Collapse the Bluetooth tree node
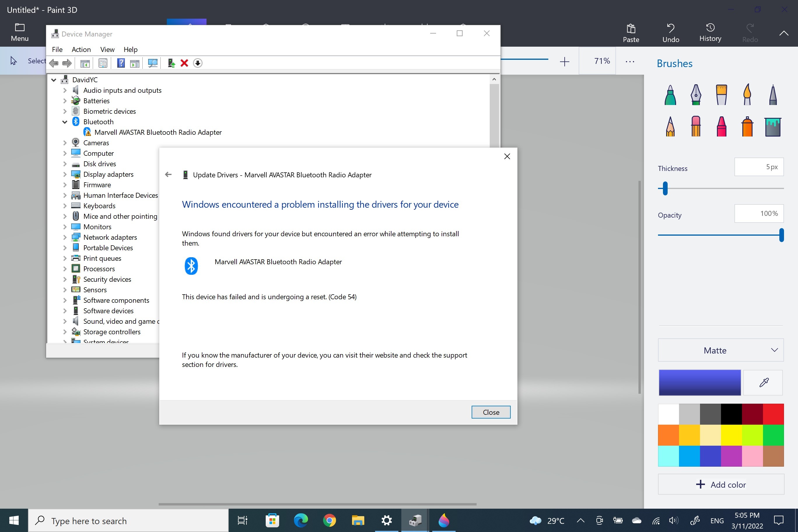This screenshot has width=798, height=532. (65, 122)
